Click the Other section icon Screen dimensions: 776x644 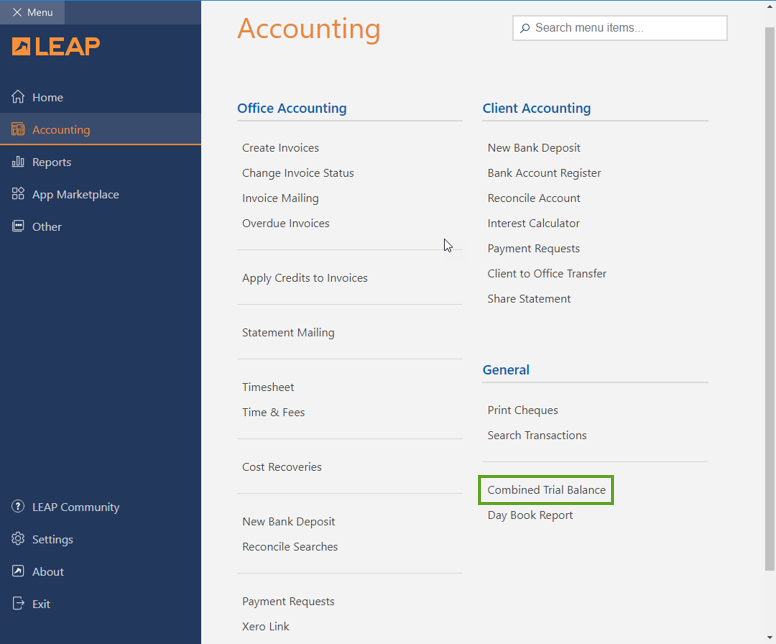[18, 226]
